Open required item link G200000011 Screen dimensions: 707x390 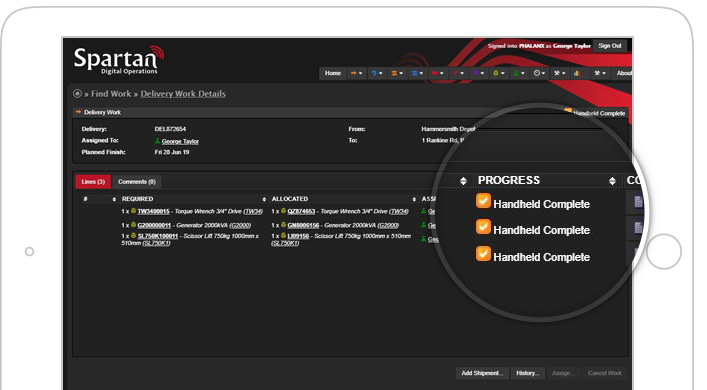pyautogui.click(x=154, y=225)
